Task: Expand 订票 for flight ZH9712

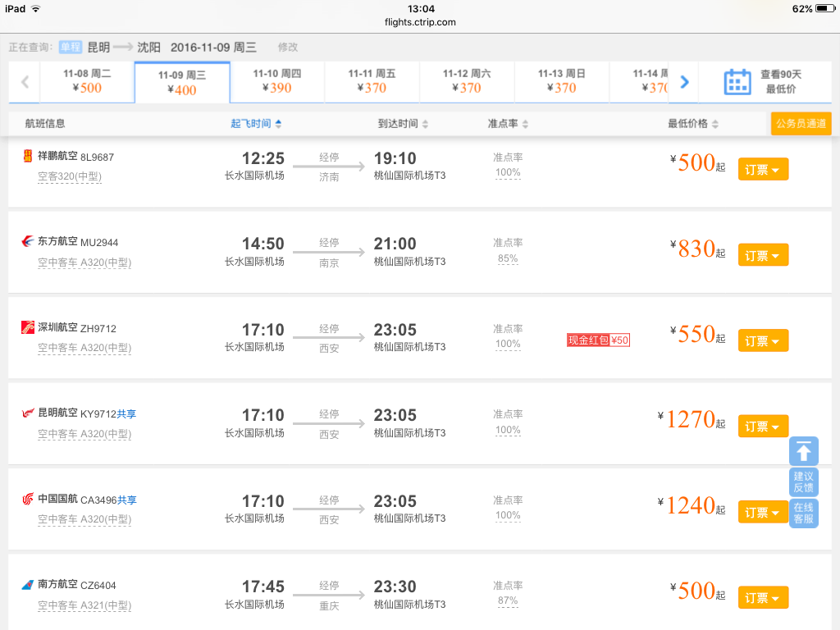Action: 763,340
